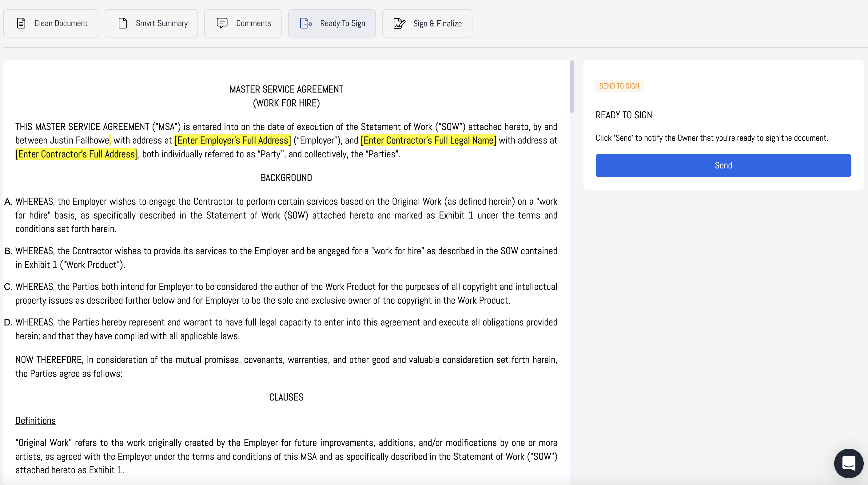Click the Ready To Sign arrow-document icon
The image size is (868, 485).
click(306, 23)
